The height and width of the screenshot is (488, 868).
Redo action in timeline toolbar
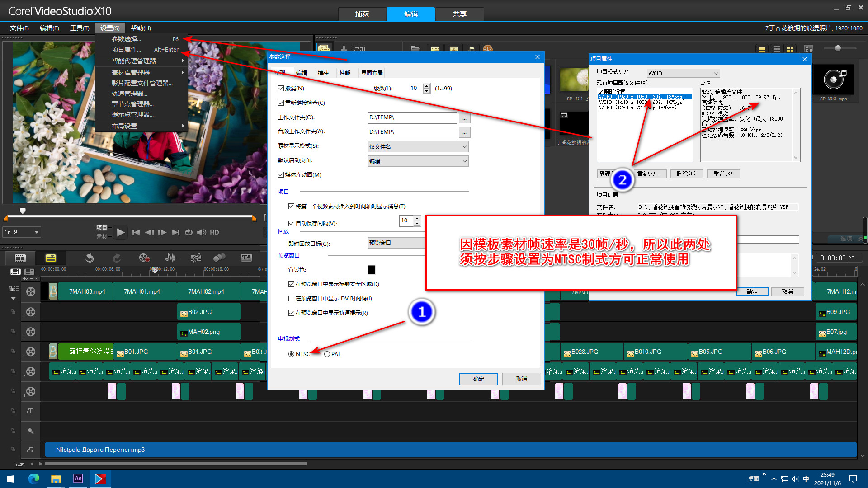click(117, 258)
